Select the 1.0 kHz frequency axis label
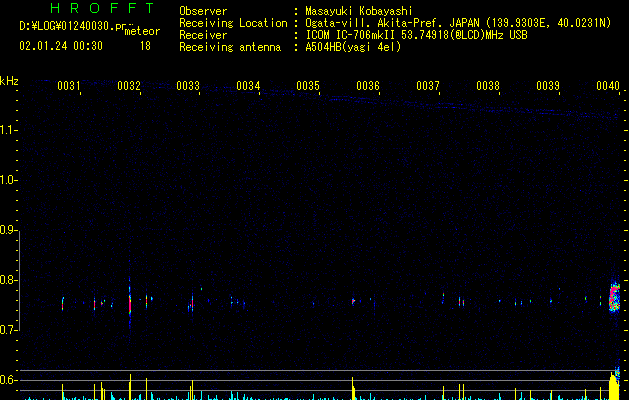 pos(8,180)
